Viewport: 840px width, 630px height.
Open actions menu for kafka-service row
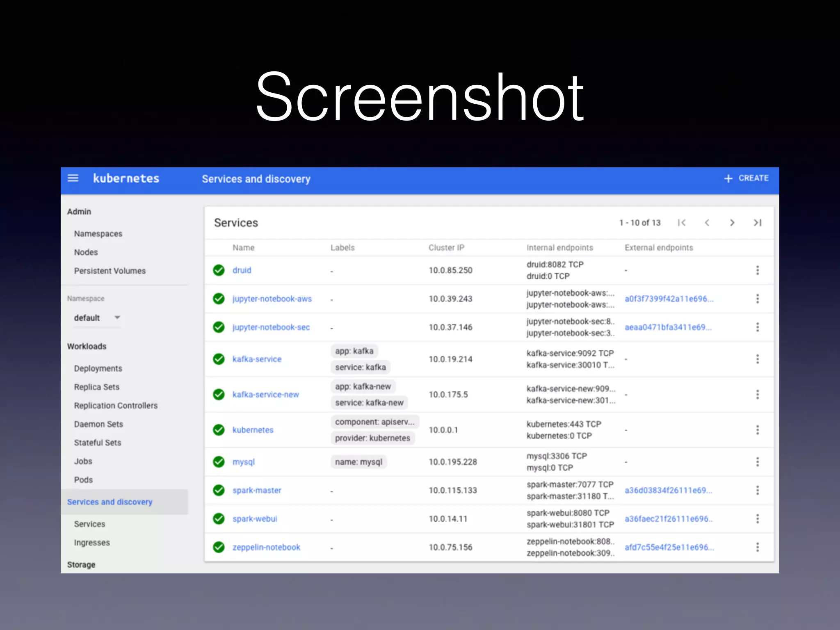click(x=758, y=359)
